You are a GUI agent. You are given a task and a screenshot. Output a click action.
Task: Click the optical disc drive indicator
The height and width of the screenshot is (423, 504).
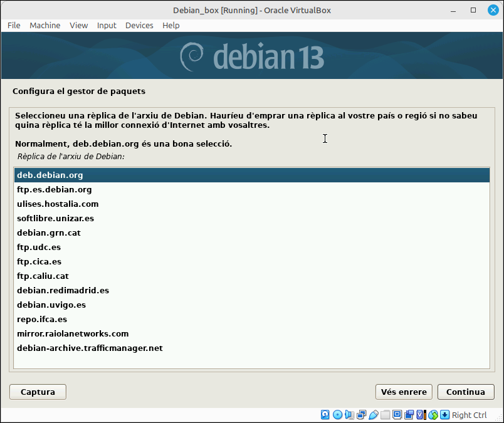pyautogui.click(x=337, y=415)
